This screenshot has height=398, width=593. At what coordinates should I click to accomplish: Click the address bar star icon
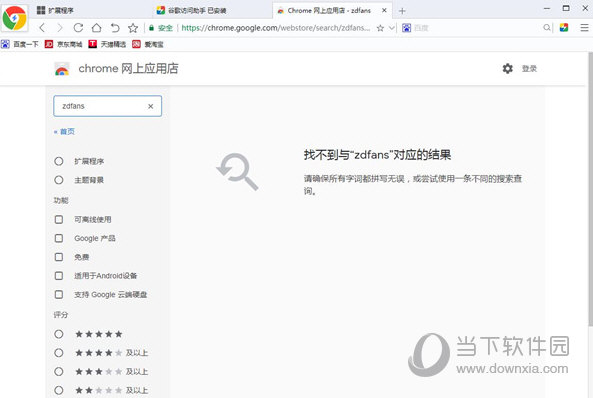(380, 28)
